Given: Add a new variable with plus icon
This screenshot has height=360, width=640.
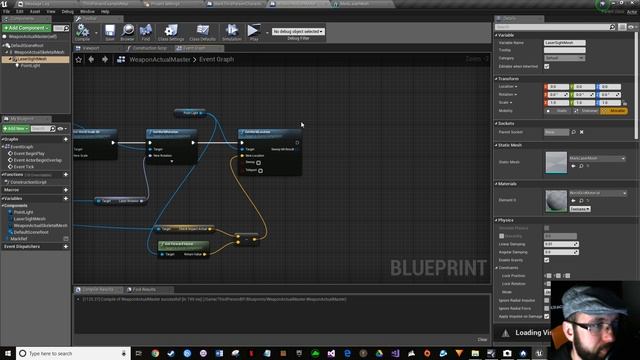Looking at the screenshot, I should pyautogui.click(x=66, y=198).
